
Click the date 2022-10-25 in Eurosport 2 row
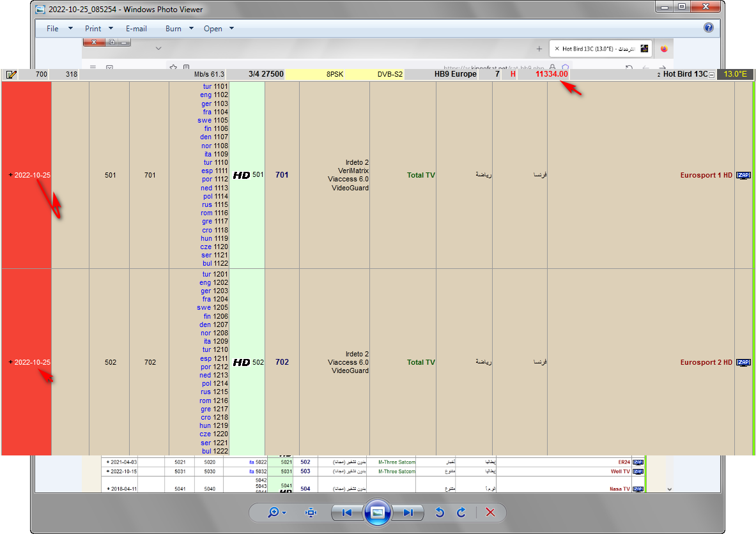(32, 362)
